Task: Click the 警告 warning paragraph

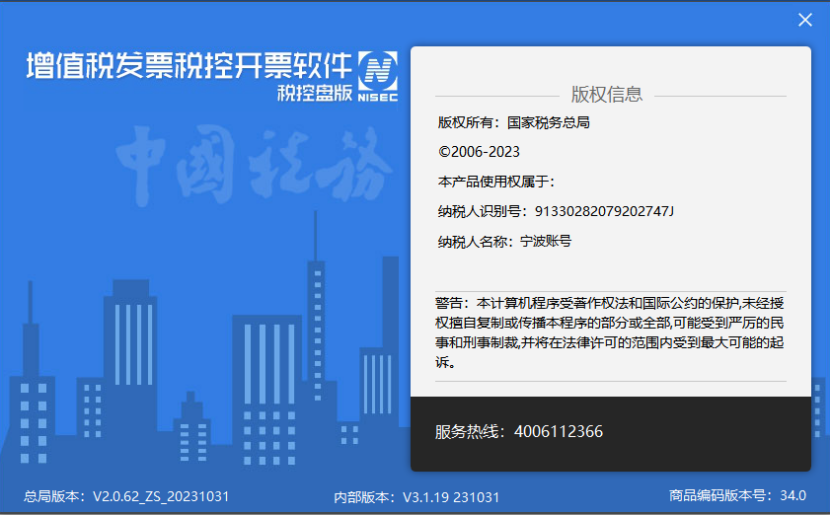Action: click(x=609, y=333)
